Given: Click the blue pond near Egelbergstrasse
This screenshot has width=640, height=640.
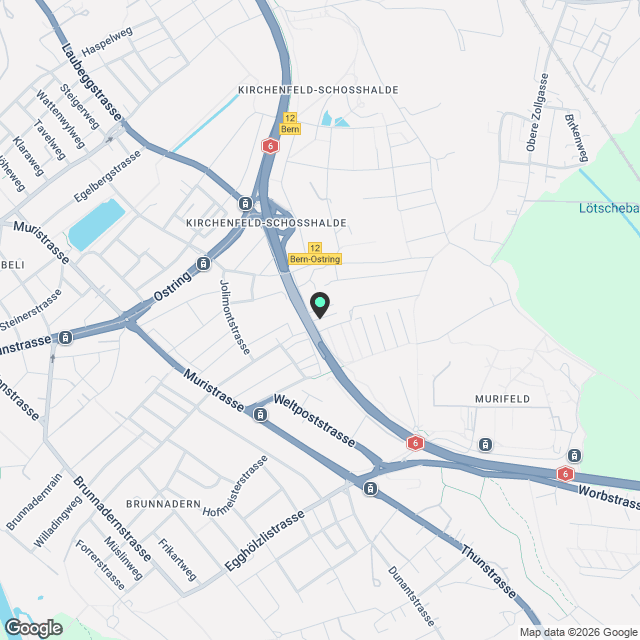Looking at the screenshot, I should pyautogui.click(x=96, y=224).
